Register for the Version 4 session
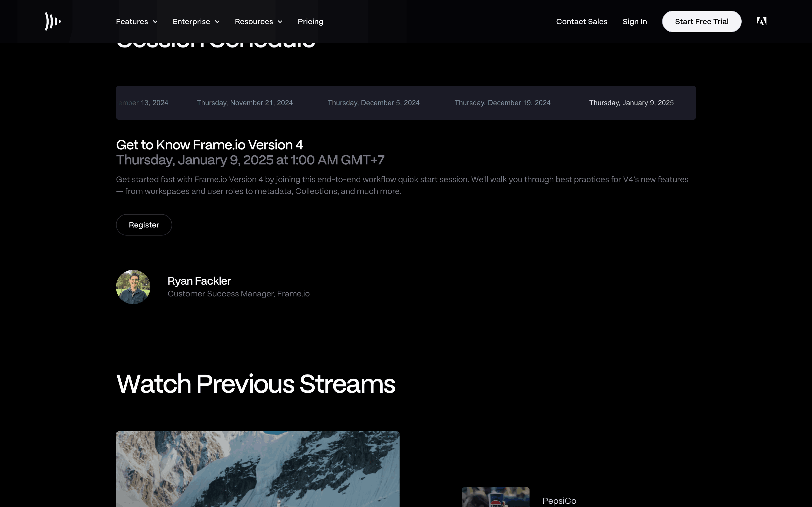812x507 pixels. [144, 225]
